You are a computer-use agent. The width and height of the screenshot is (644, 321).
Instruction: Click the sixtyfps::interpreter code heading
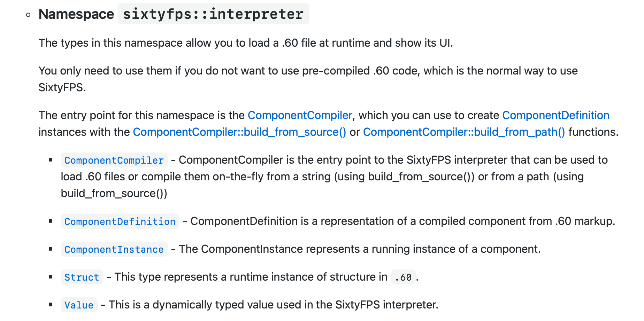[213, 14]
